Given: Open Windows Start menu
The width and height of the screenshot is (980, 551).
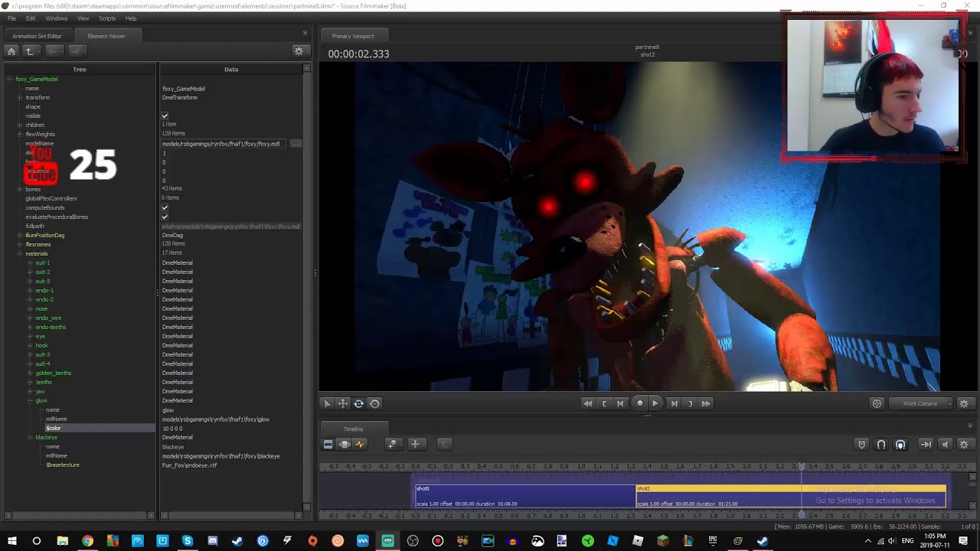Looking at the screenshot, I should click(11, 541).
